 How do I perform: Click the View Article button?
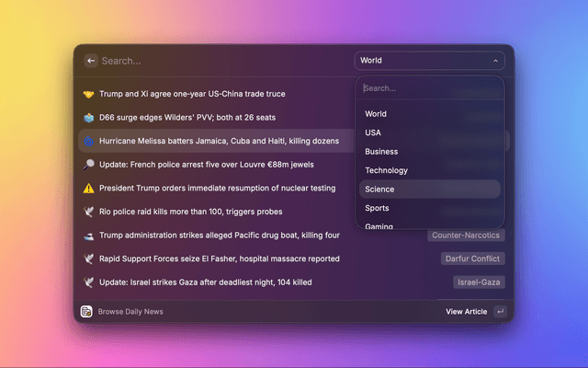pos(467,312)
